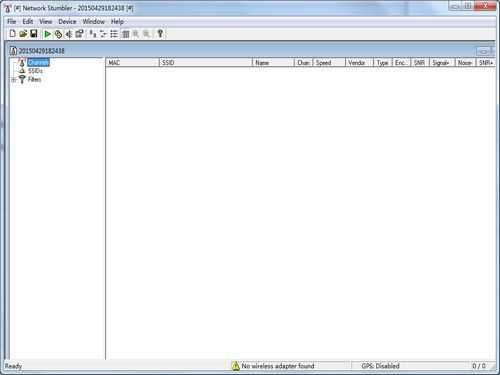Select the Channels tree item
This screenshot has width=500, height=375.
[x=38, y=62]
